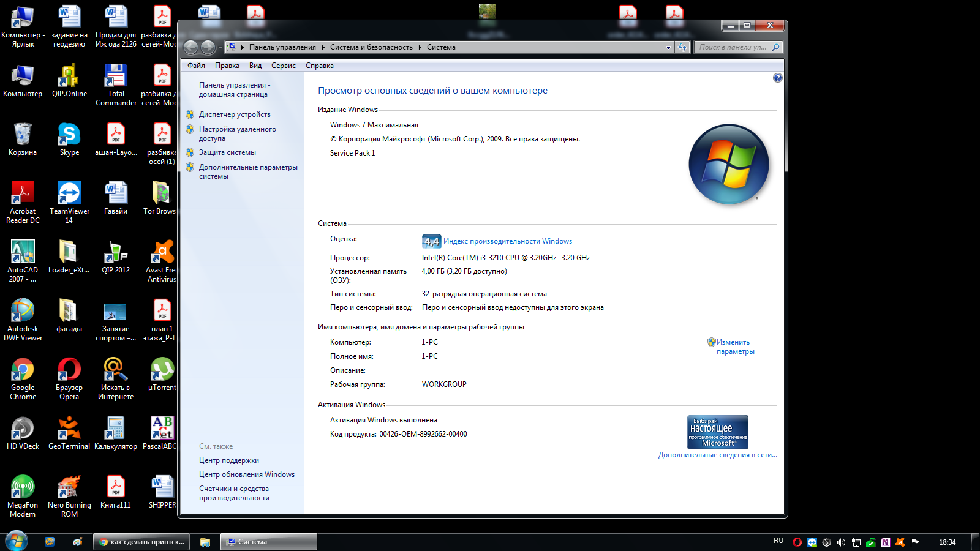Open QIP.Online desktop icon
Image resolution: width=980 pixels, height=551 pixels.
pos(69,81)
